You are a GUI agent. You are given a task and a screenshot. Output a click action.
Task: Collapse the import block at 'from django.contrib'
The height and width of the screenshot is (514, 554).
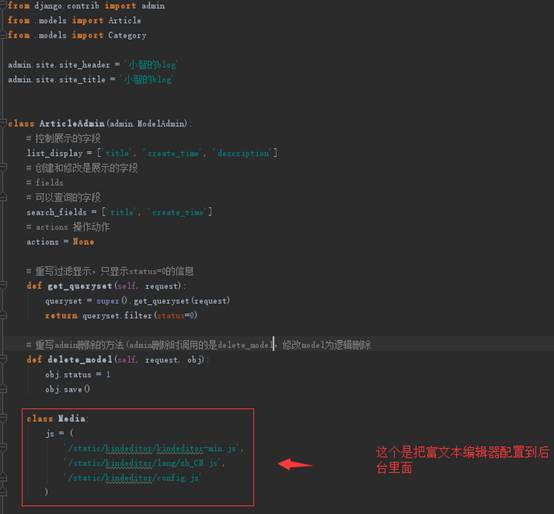click(x=3, y=6)
